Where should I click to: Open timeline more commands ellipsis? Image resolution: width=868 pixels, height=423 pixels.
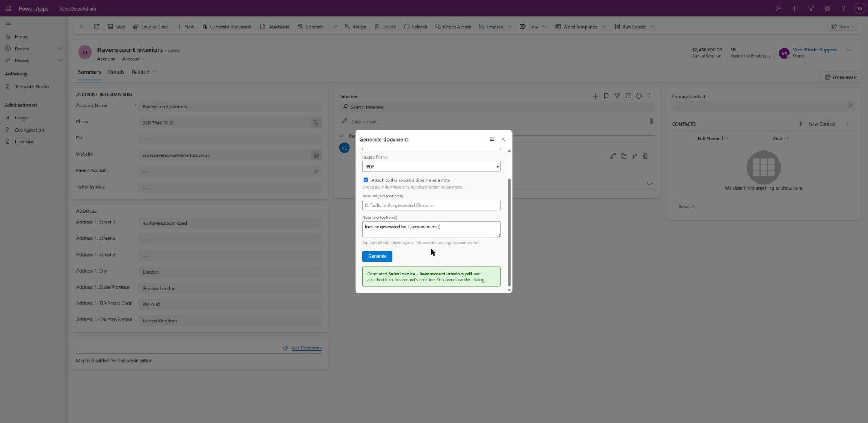point(650,96)
